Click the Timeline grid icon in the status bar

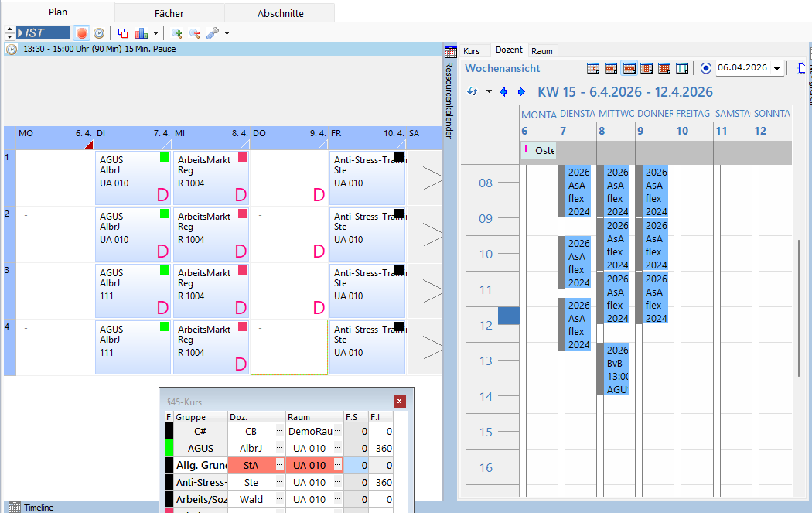[x=14, y=508]
